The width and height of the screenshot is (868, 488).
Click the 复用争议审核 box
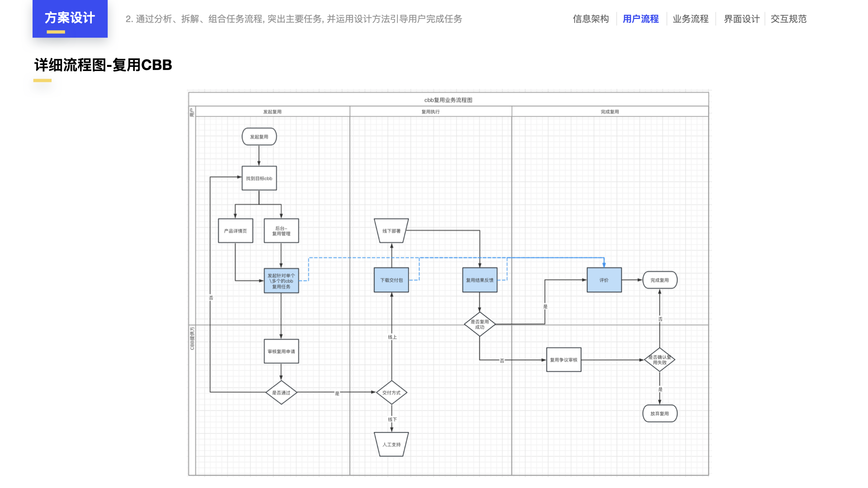[564, 360]
